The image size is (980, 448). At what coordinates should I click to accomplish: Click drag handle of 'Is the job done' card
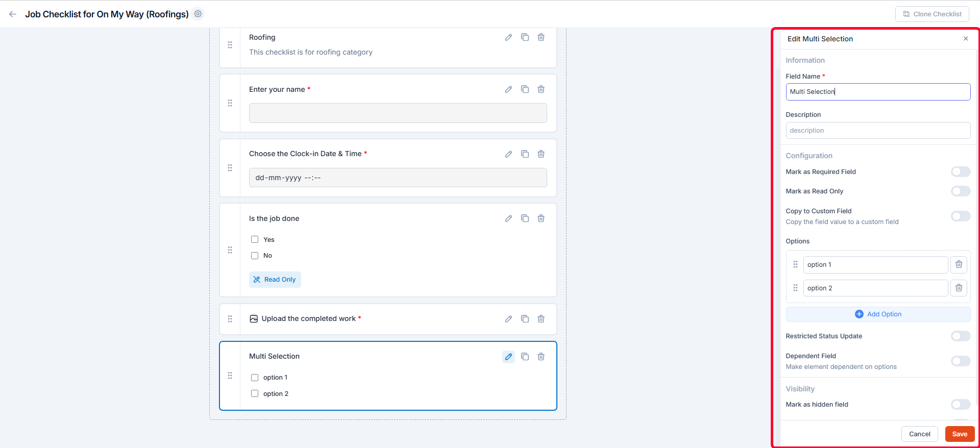click(230, 250)
